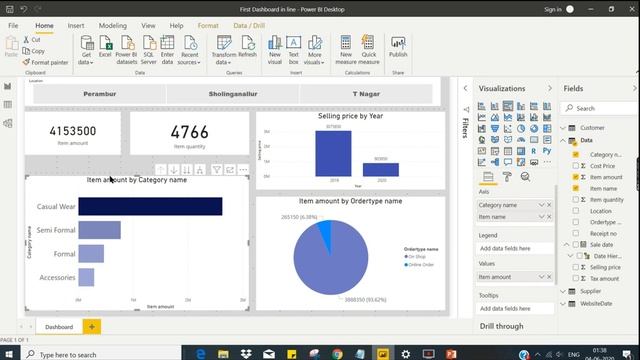This screenshot has height=360, width=640.
Task: Uncheck the Item amount field checkbox
Action: tap(576, 177)
